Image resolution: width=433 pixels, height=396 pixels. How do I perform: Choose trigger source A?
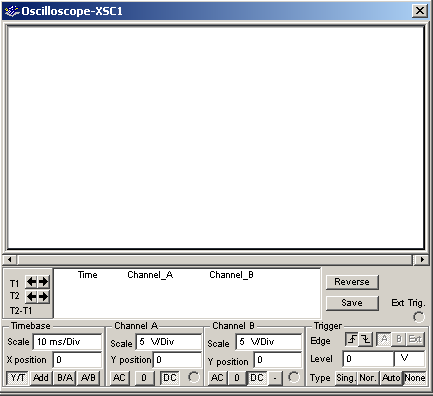click(x=384, y=339)
